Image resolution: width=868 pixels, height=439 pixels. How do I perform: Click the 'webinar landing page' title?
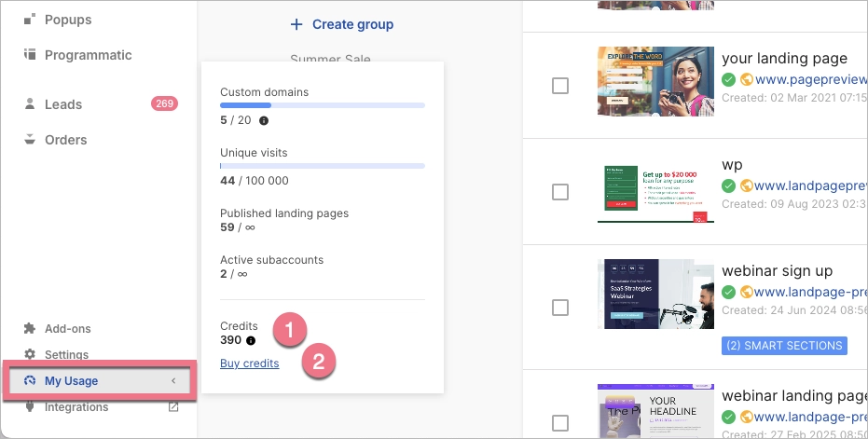pyautogui.click(x=794, y=396)
